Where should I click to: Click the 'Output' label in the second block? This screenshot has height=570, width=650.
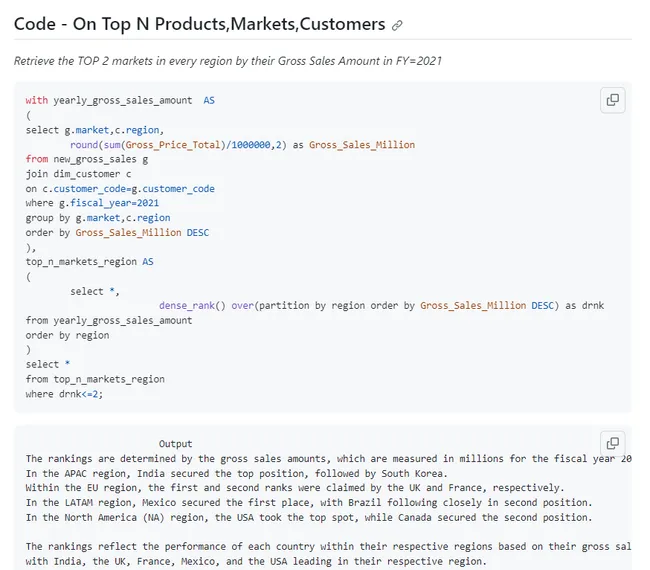[175, 444]
